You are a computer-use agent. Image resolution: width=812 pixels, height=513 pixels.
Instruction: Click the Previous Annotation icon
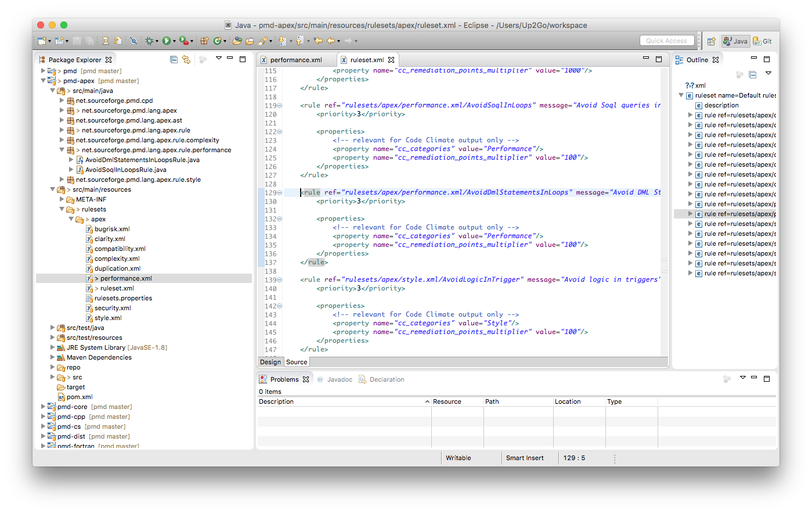[299, 41]
